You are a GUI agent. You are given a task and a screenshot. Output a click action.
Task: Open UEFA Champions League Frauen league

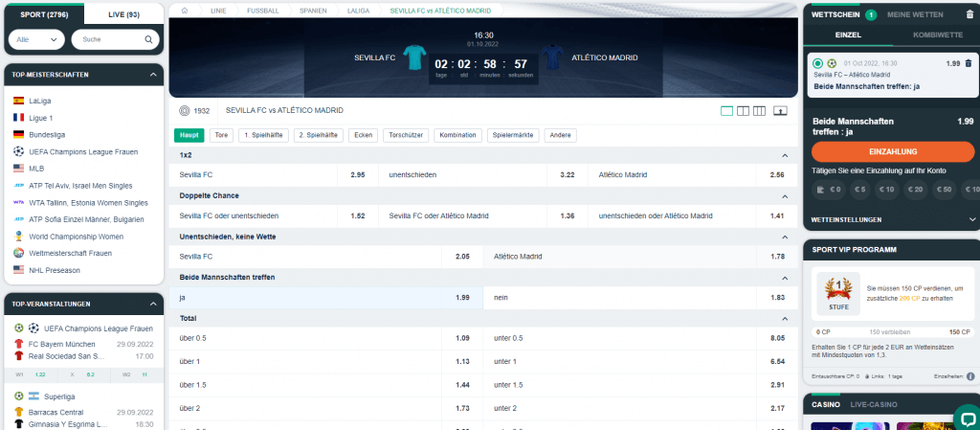[83, 151]
